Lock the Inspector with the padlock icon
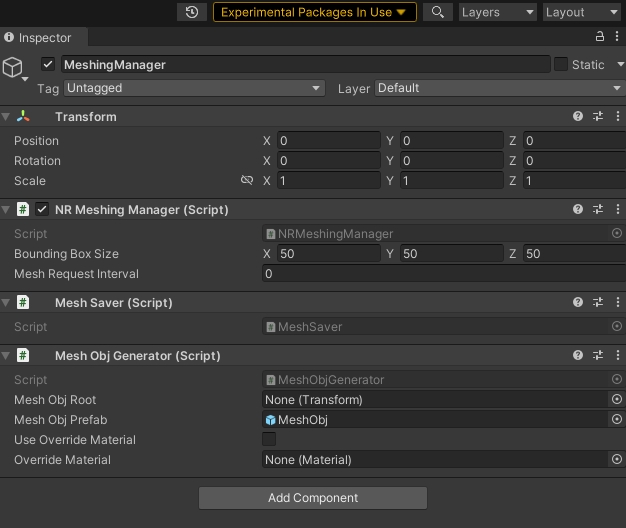 click(x=599, y=37)
